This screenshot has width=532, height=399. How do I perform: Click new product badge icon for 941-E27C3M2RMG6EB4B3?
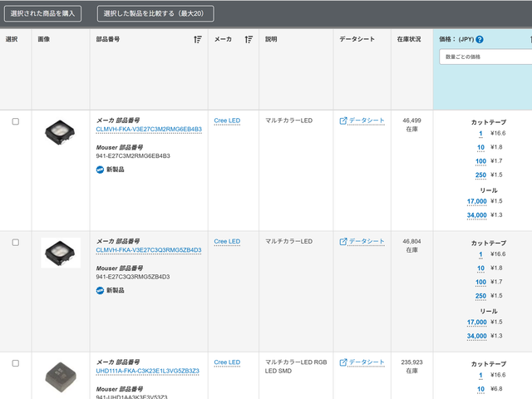(100, 170)
